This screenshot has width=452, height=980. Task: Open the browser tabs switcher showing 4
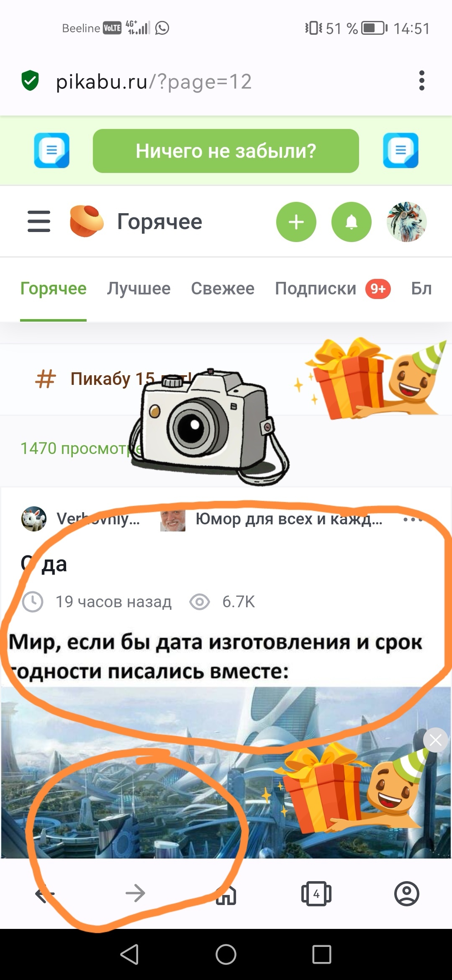click(316, 894)
